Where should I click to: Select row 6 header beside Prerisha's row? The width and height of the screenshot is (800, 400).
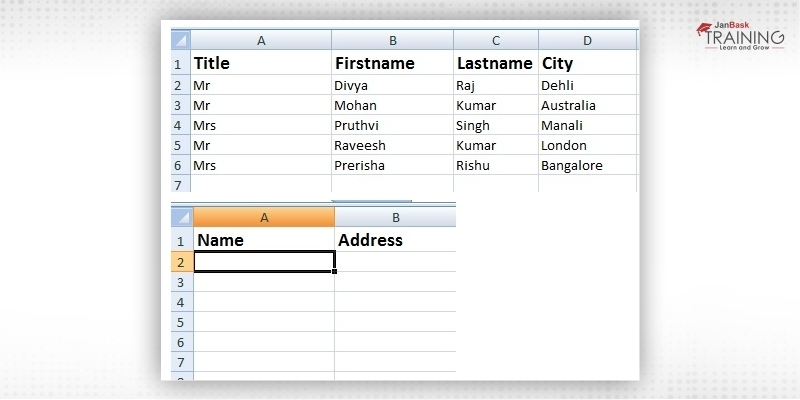pyautogui.click(x=181, y=165)
